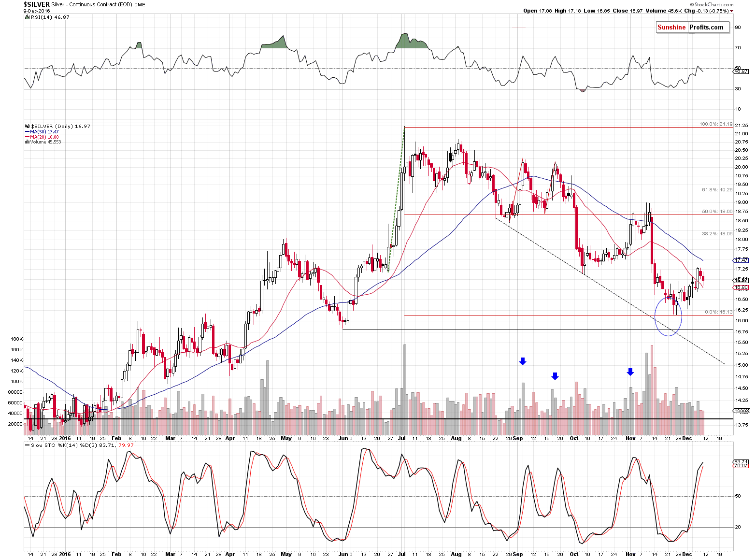Click the red MA(20) legend line marker
This screenshot has height=559, width=756.
(27, 137)
